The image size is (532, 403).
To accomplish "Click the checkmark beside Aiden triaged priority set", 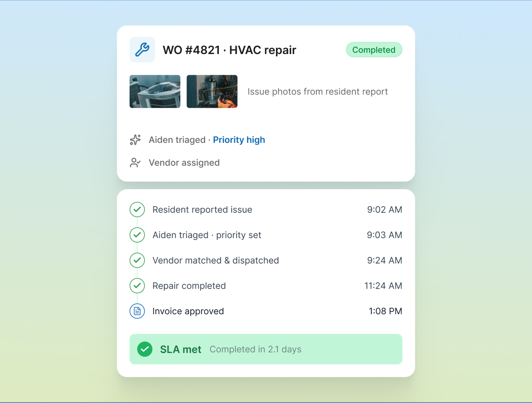I will (137, 235).
